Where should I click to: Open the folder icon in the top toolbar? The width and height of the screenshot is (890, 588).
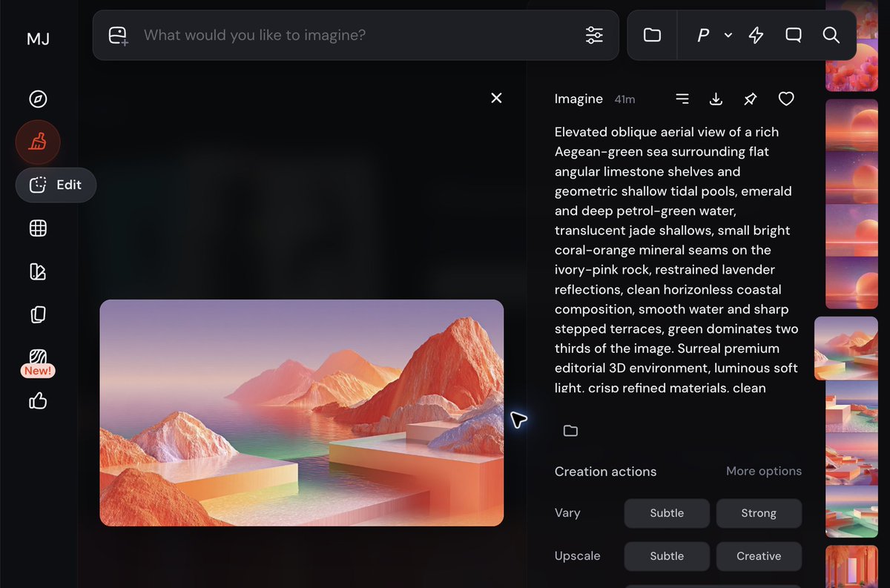(652, 35)
